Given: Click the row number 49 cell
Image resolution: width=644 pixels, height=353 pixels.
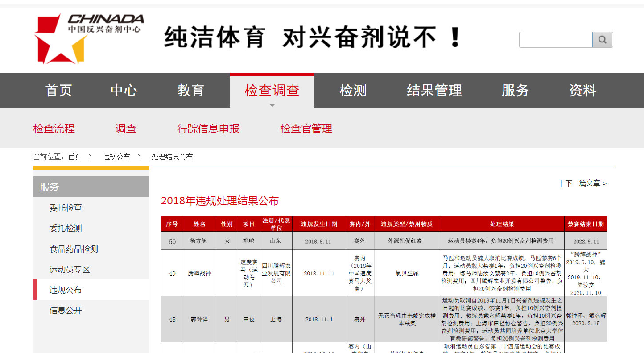Looking at the screenshot, I should (172, 273).
